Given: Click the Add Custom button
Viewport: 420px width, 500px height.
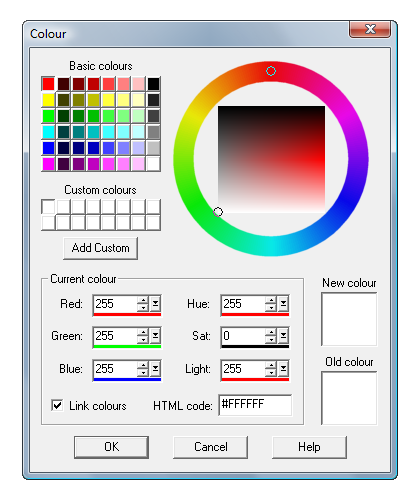Looking at the screenshot, I should (x=101, y=248).
